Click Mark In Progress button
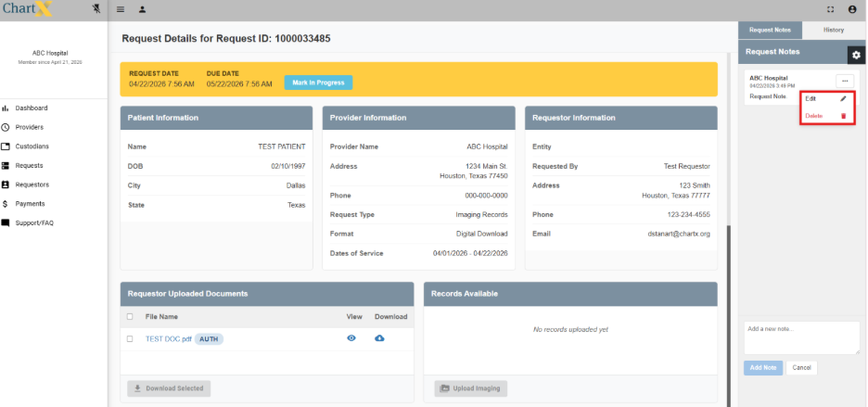This screenshot has height=407, width=868. click(x=318, y=83)
